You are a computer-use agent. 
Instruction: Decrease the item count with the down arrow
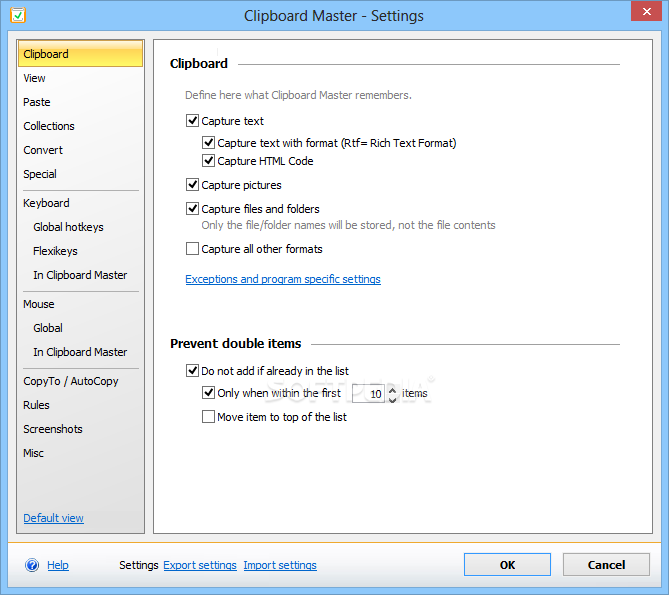coord(393,399)
